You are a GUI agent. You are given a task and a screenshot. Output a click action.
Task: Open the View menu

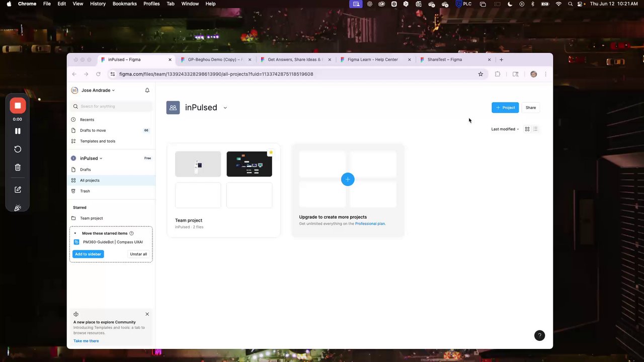pyautogui.click(x=78, y=4)
